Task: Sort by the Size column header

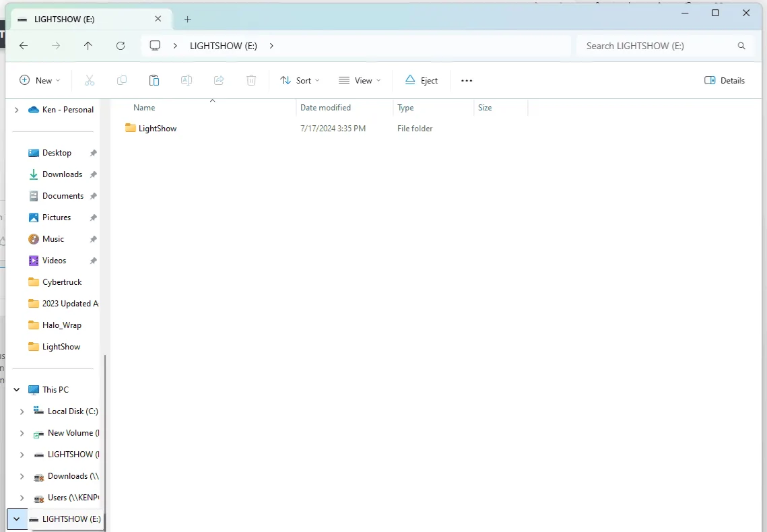Action: [485, 108]
